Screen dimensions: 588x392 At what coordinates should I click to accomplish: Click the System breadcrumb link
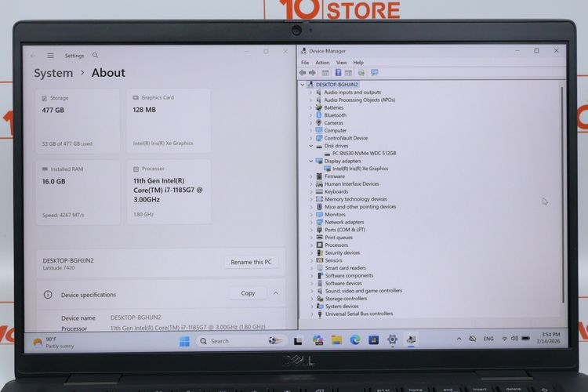point(53,73)
